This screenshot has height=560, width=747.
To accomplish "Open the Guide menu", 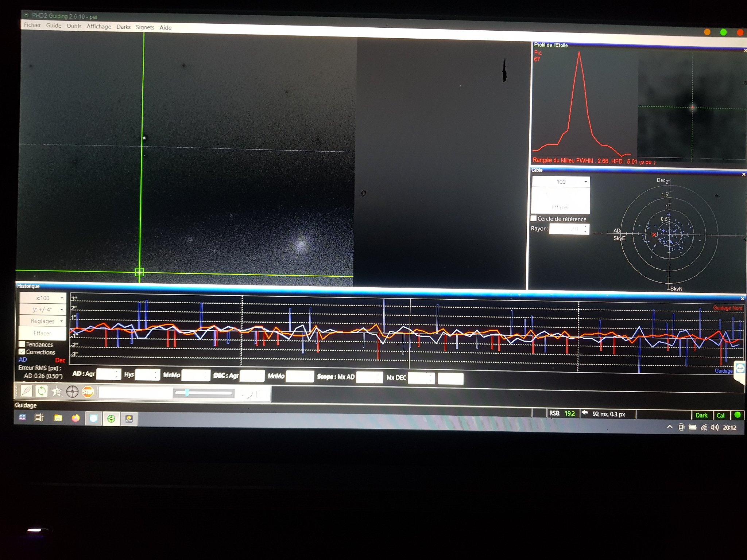I will (x=54, y=26).
